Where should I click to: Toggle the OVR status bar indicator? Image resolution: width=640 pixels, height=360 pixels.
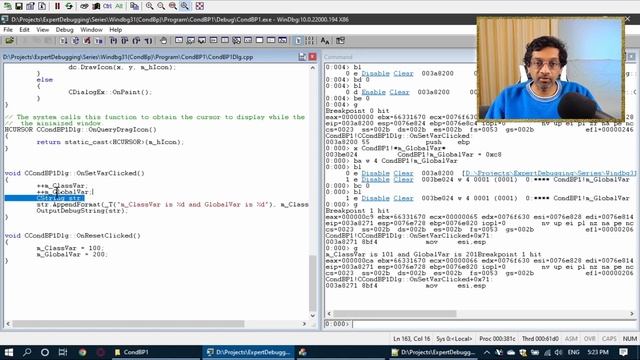(589, 339)
